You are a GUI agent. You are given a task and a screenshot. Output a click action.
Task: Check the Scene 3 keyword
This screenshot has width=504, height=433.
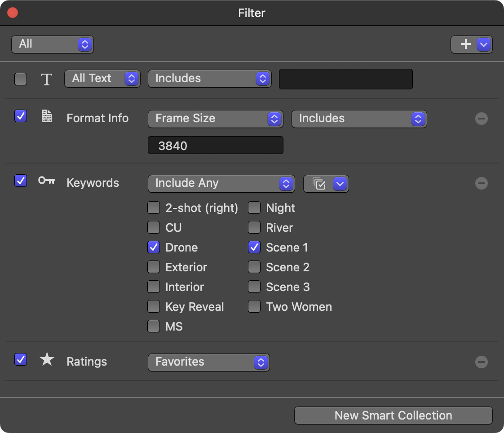(x=254, y=287)
